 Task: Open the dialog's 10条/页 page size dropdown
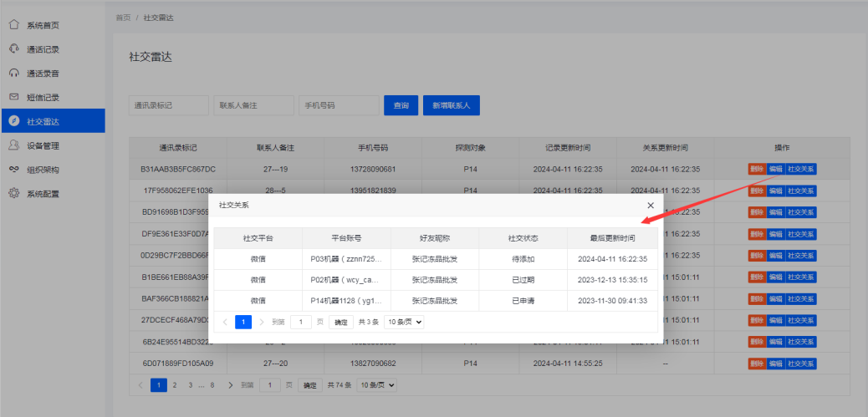coord(404,322)
